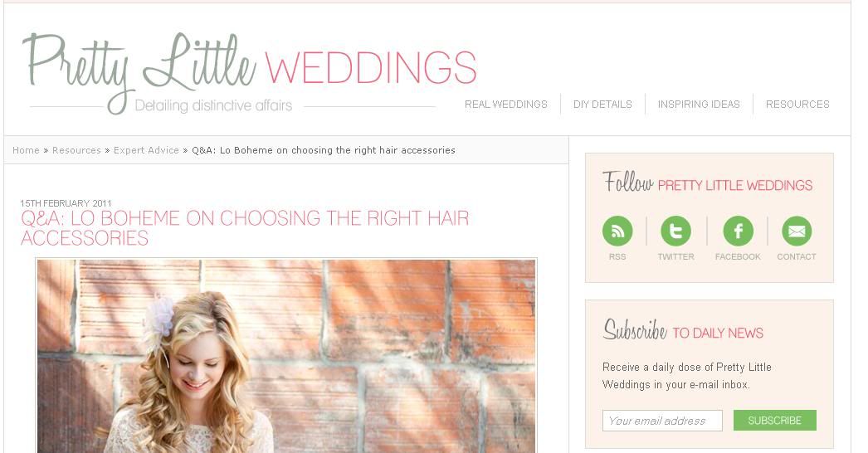This screenshot has height=453, width=868.
Task: Open the Resources navigation item
Action: click(x=797, y=104)
